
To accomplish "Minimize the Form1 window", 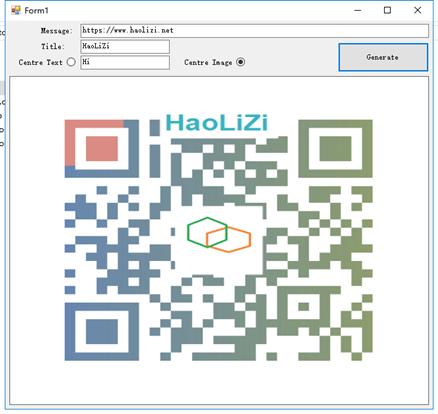I will (x=358, y=10).
